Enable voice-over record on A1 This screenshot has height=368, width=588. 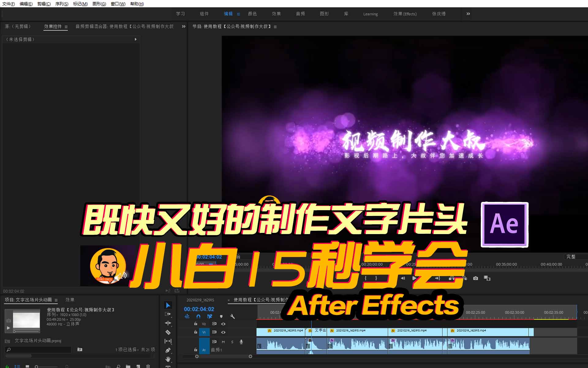pyautogui.click(x=241, y=342)
